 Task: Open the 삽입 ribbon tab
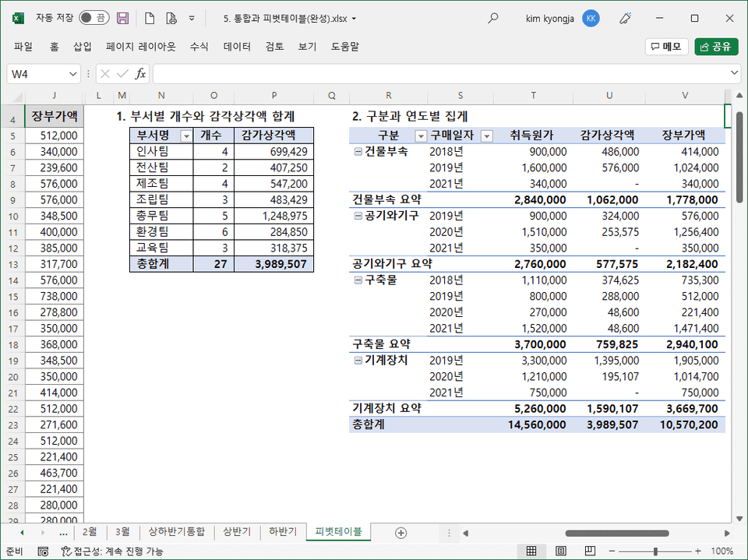[82, 47]
